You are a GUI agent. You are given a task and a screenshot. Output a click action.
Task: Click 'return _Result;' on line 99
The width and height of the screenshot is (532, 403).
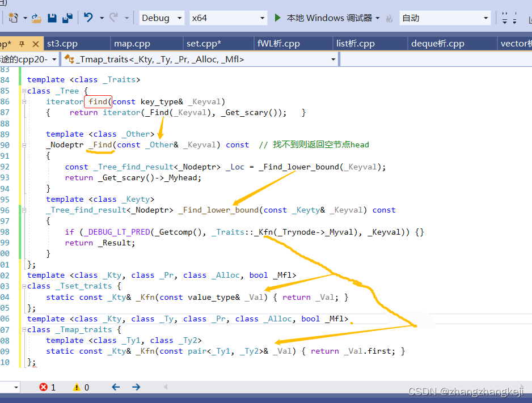(100, 243)
